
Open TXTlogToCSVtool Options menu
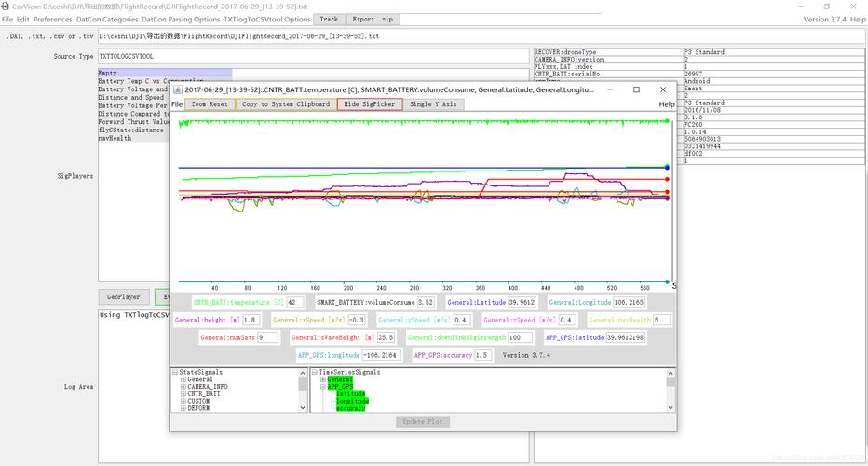[267, 19]
